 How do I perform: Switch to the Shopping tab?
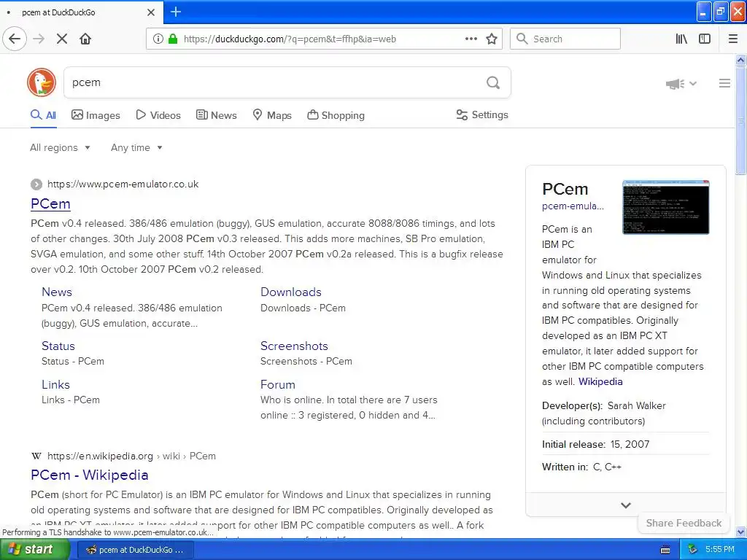coord(336,115)
